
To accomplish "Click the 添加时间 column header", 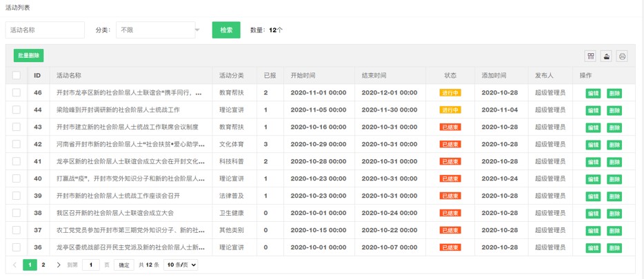I will coord(494,76).
